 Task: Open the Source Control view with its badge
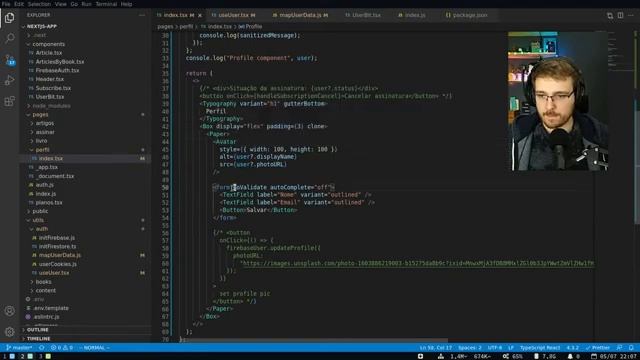coord(10,60)
